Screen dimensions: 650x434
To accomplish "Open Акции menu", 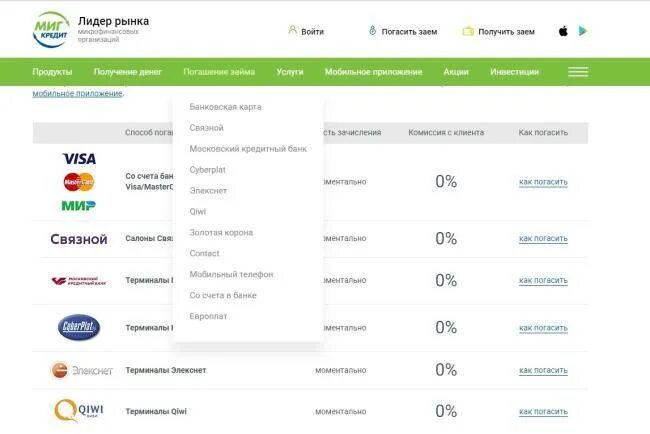I will [x=456, y=72].
